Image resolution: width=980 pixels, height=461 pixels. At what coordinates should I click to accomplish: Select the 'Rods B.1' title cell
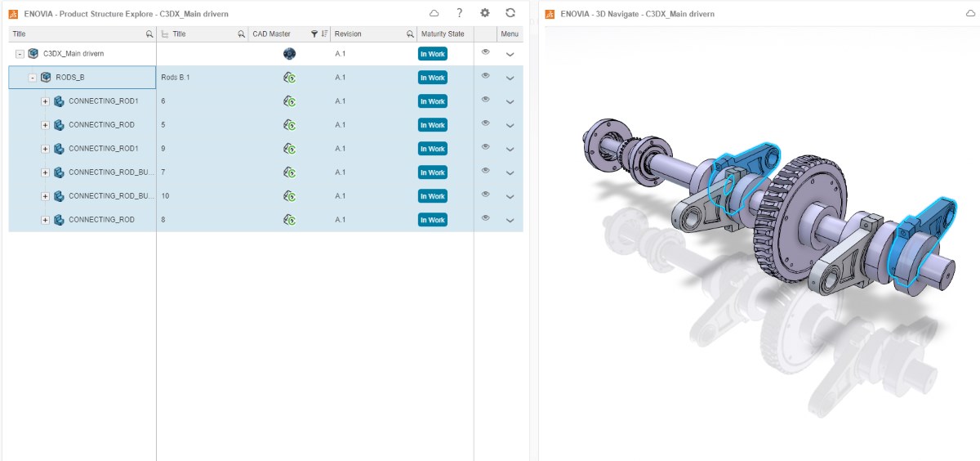(203, 78)
